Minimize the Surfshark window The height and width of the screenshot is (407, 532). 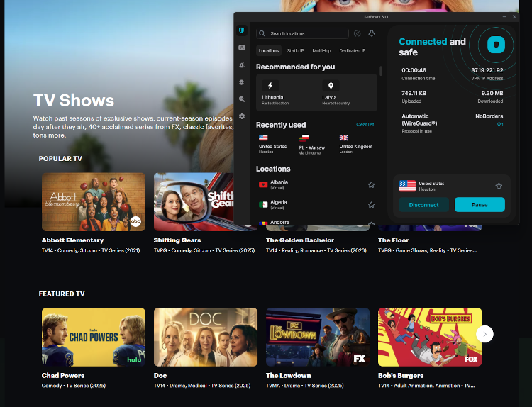(x=504, y=16)
